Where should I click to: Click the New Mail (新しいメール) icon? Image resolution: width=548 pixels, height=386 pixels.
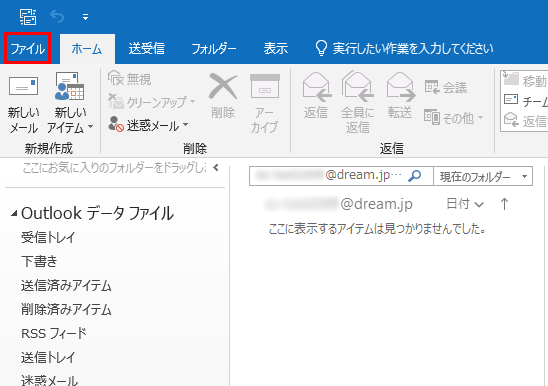click(23, 86)
